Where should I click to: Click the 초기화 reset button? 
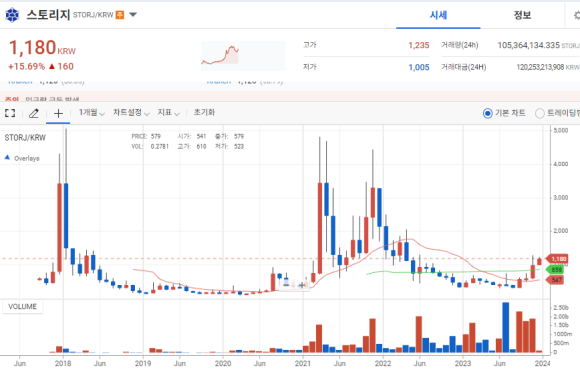click(x=204, y=112)
